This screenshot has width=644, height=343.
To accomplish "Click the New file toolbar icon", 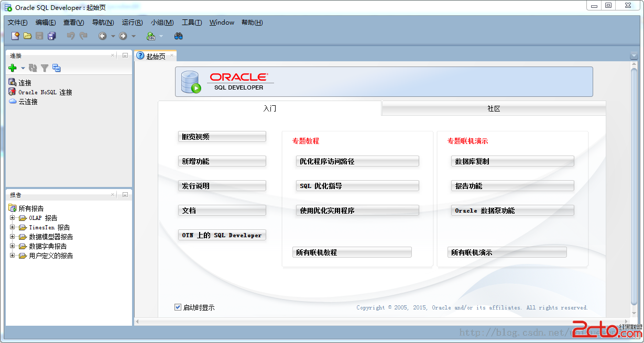I will (x=16, y=36).
